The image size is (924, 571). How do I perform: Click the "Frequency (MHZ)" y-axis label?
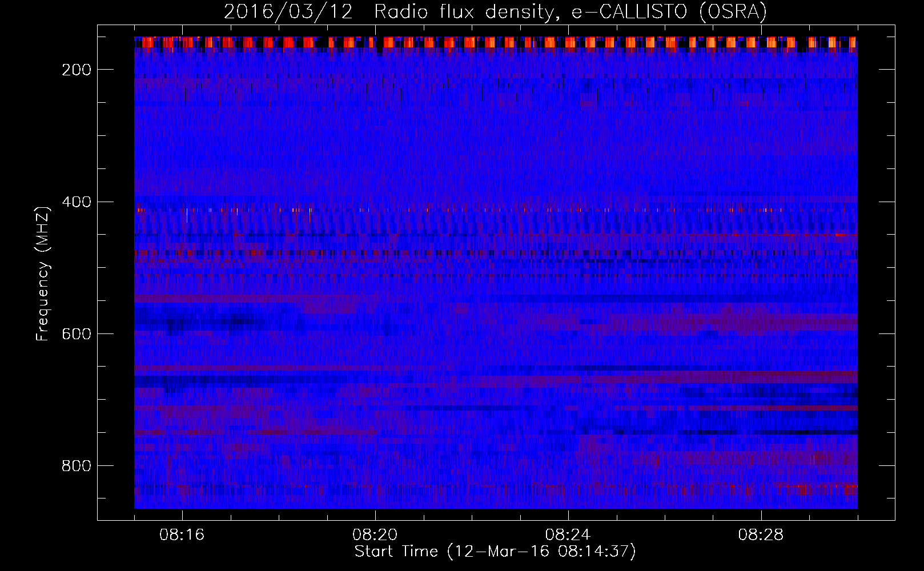tap(43, 274)
